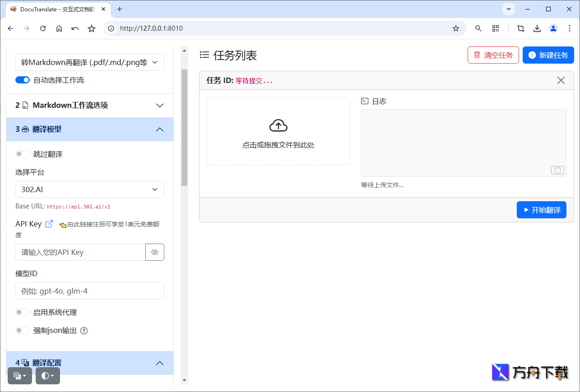Click the terminal icon next to 日志
The image size is (580, 392).
(x=365, y=101)
